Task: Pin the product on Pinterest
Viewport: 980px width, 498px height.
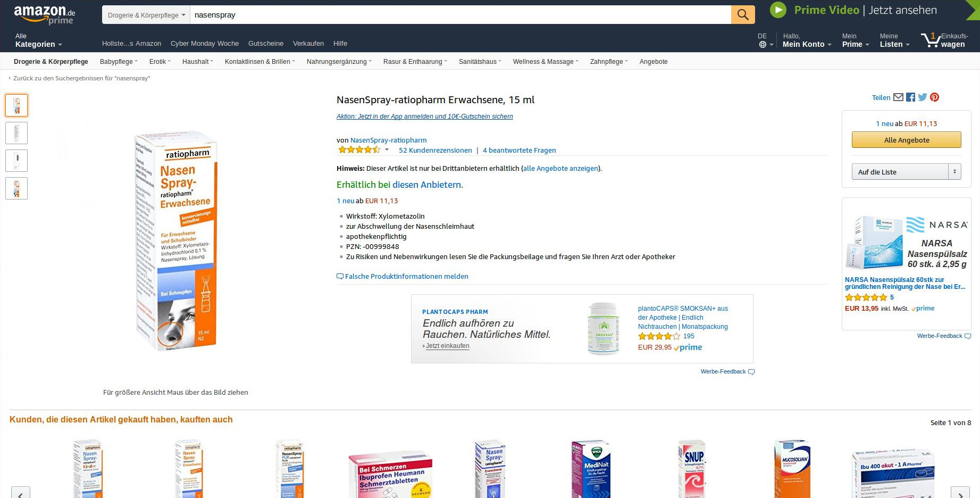Action: [x=934, y=97]
